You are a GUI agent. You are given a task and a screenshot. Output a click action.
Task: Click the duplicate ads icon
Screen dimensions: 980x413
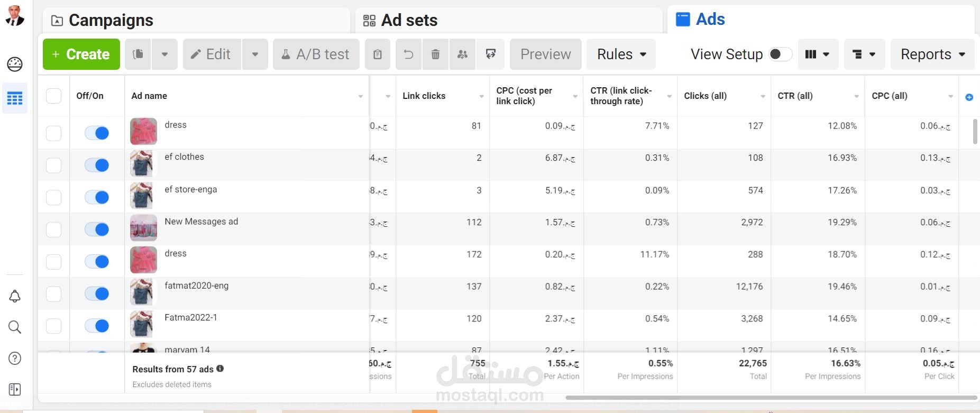coord(138,54)
